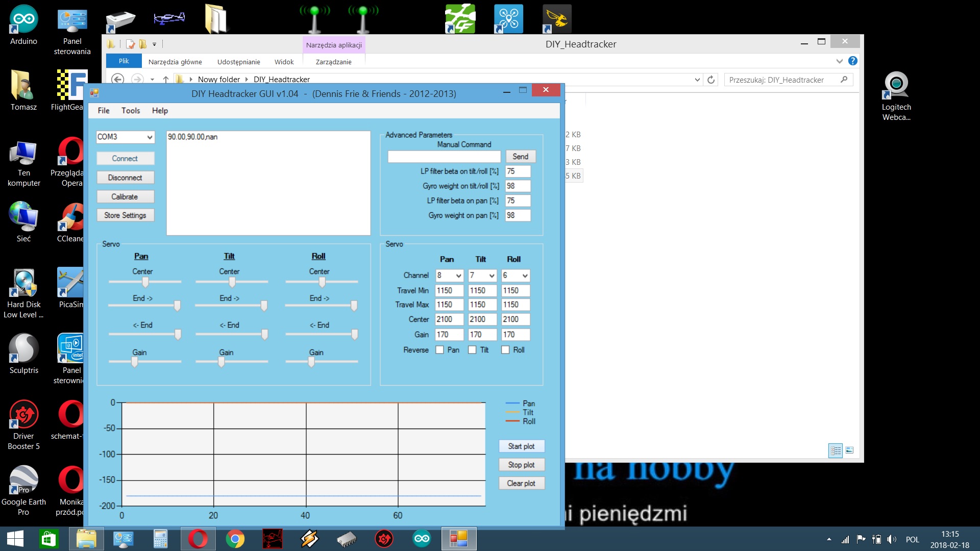
Task: Open the volume speaker tray icon
Action: (x=892, y=539)
